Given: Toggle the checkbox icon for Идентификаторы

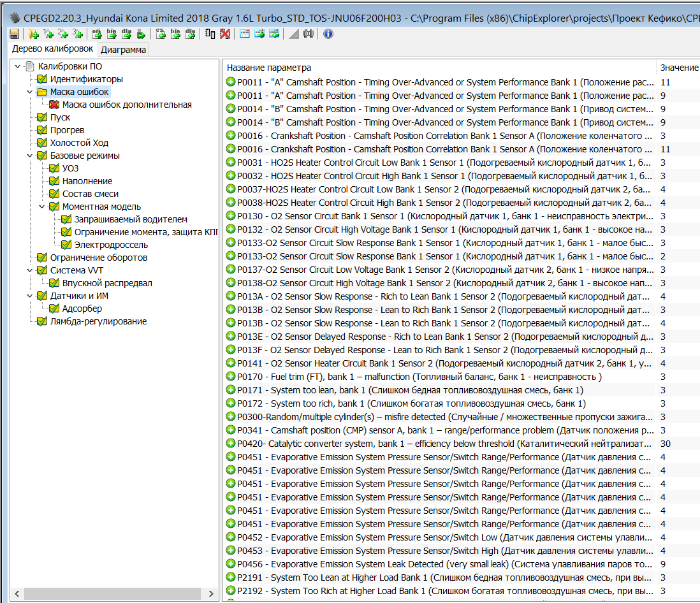Looking at the screenshot, I should (x=42, y=79).
